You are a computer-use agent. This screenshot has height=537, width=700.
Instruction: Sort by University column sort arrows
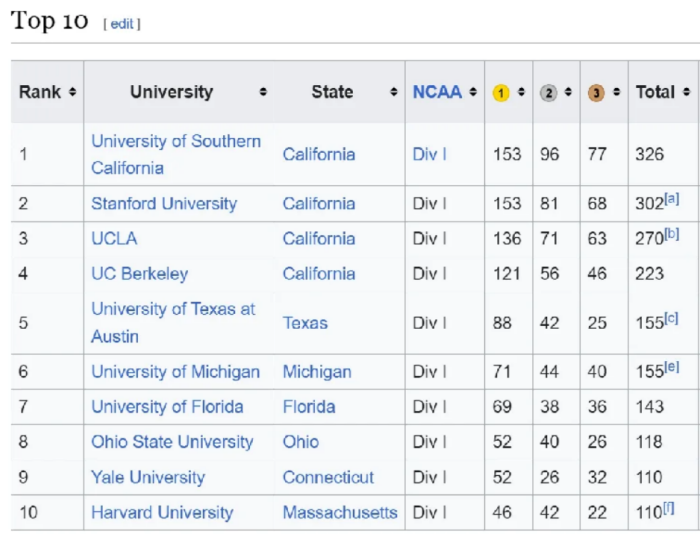263,93
